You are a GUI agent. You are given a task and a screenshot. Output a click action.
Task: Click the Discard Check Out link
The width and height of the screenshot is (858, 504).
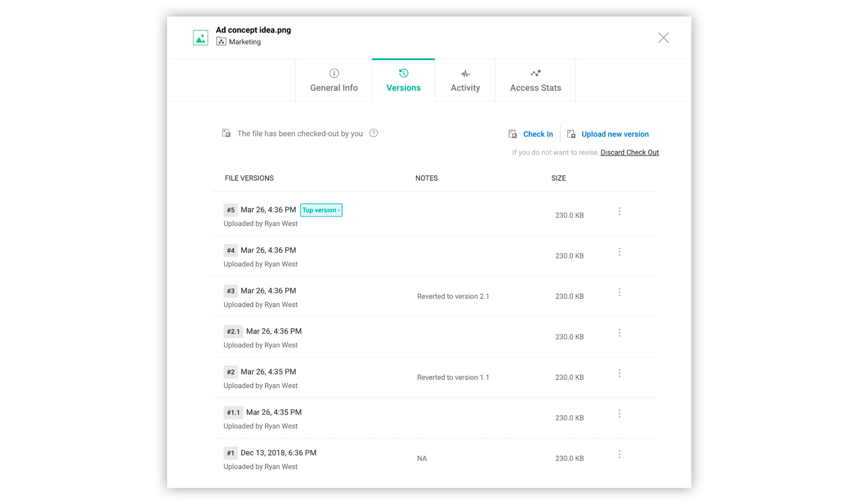pos(629,152)
